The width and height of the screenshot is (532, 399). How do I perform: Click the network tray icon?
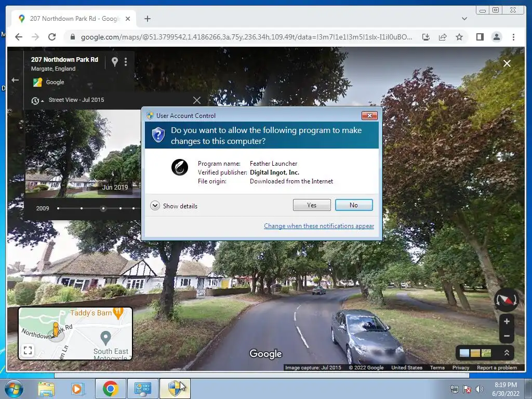coord(454,389)
